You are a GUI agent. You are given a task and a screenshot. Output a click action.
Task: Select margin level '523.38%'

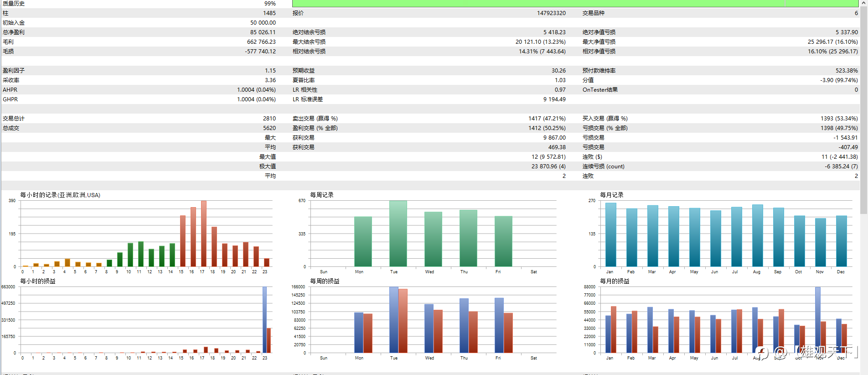coord(847,70)
